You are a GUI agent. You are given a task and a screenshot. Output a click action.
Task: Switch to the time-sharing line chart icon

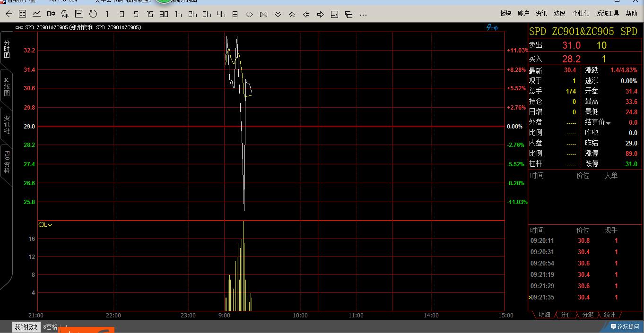[36, 14]
